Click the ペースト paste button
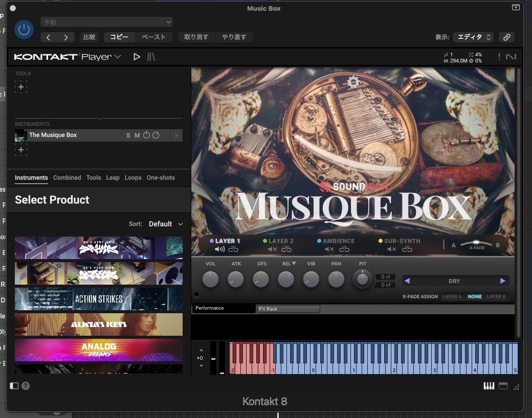The height and width of the screenshot is (418, 532). click(x=153, y=37)
